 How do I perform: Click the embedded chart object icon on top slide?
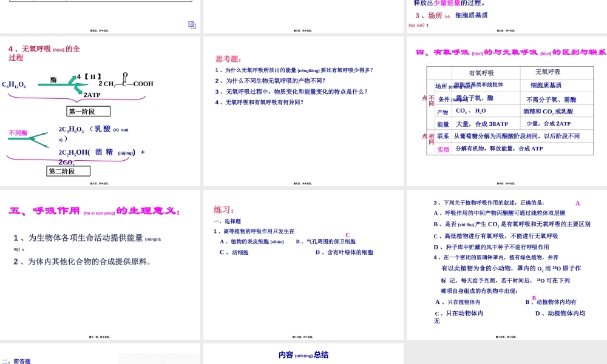tap(191, 25)
